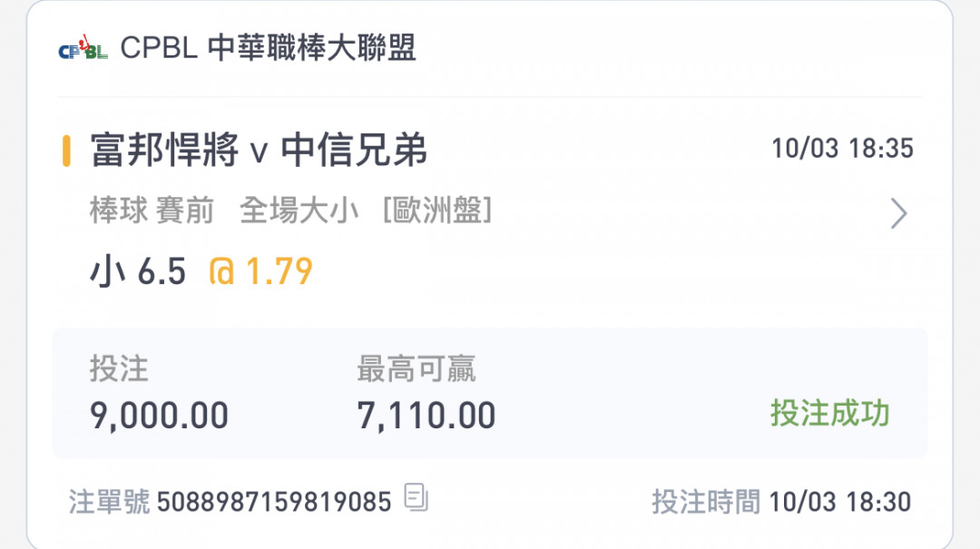Click the match time 10/03 18:35
Screen dimensions: 980x549
pos(842,149)
